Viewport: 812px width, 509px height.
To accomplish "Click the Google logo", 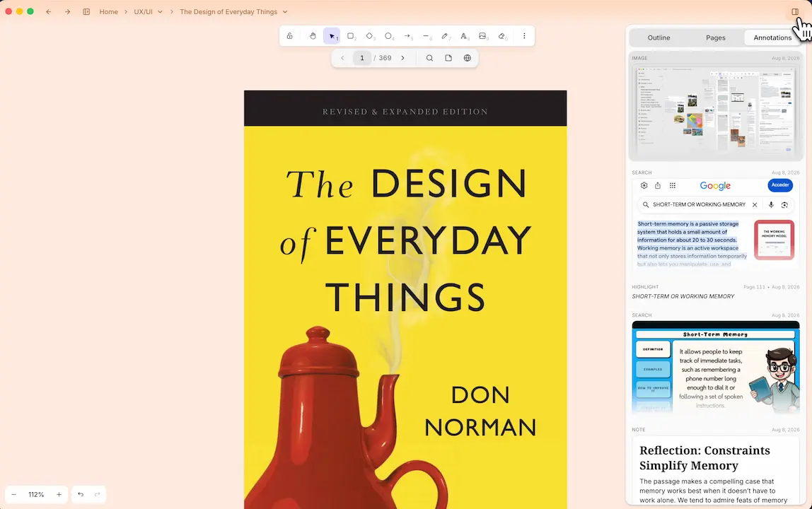I will tap(715, 185).
